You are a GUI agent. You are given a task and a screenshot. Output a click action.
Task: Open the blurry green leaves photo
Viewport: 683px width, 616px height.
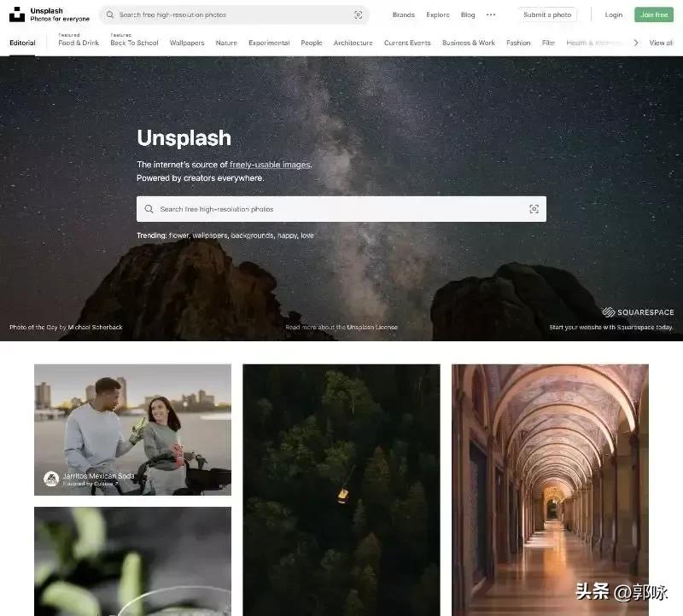[133, 561]
